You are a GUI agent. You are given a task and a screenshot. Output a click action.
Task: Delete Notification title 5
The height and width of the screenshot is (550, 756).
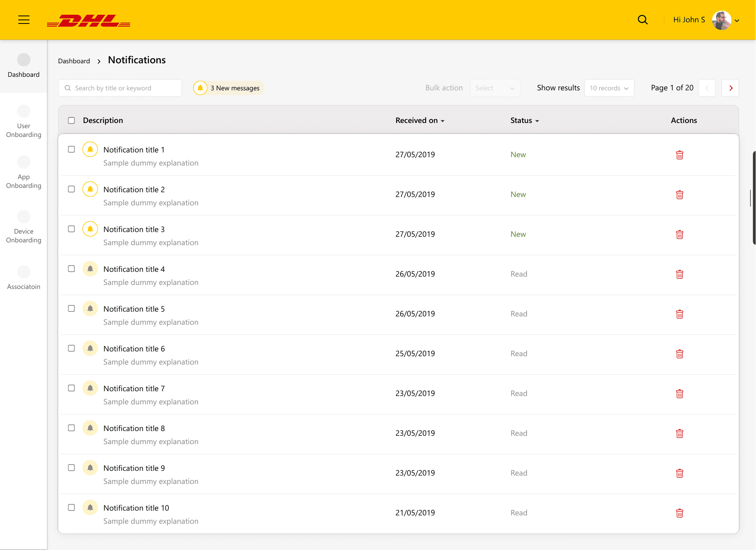680,314
